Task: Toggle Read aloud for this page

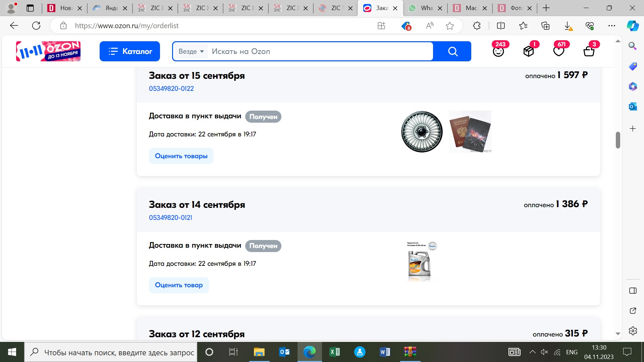Action: pos(430,26)
